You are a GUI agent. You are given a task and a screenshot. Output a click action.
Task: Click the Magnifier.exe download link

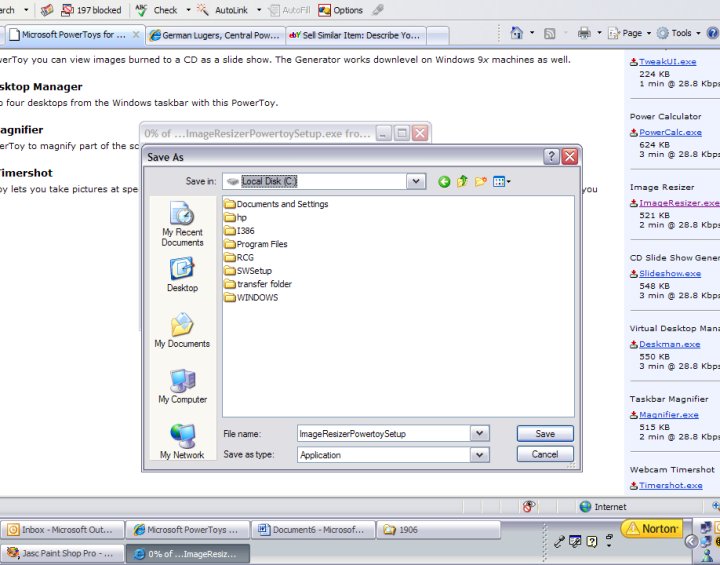[x=669, y=415]
